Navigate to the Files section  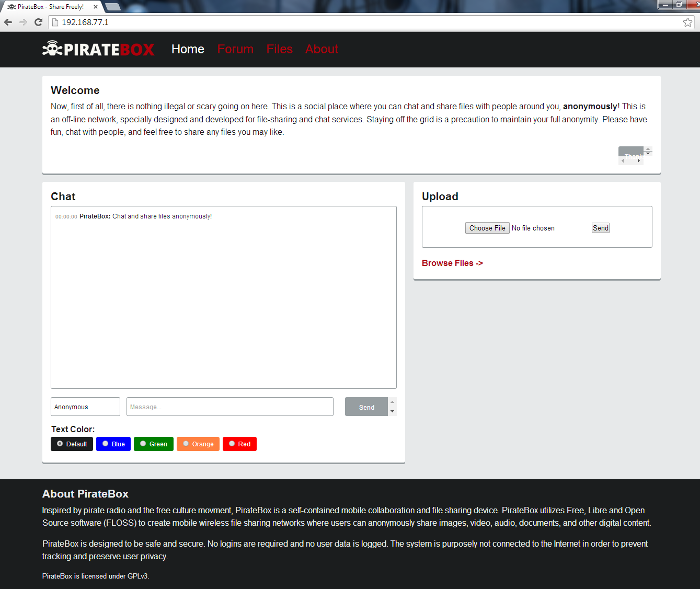279,49
